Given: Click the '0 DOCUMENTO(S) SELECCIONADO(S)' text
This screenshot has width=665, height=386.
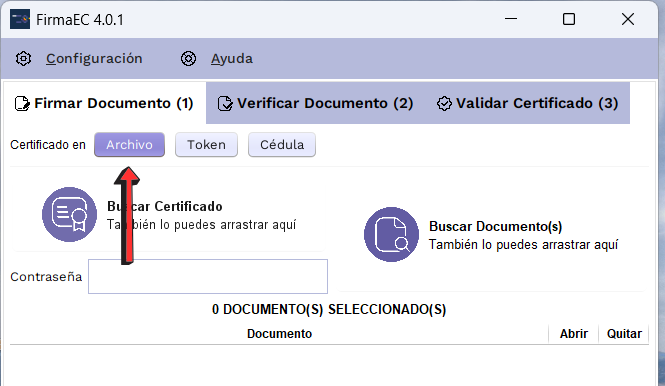Looking at the screenshot, I should tap(329, 309).
